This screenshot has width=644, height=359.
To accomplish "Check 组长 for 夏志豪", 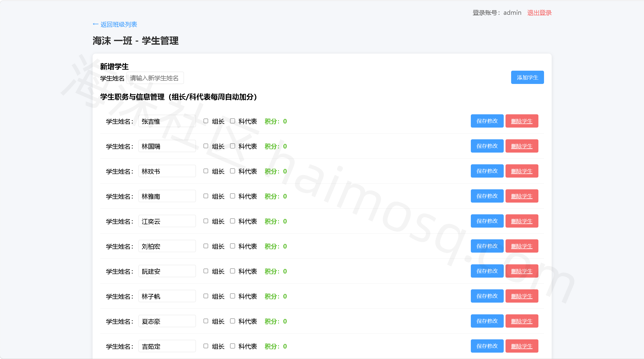I will click(206, 321).
